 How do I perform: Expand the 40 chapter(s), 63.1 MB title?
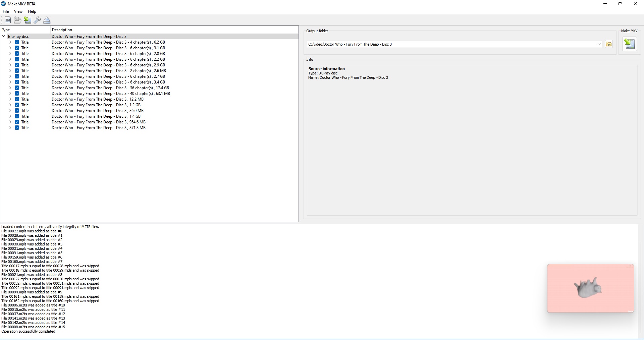pyautogui.click(x=10, y=94)
